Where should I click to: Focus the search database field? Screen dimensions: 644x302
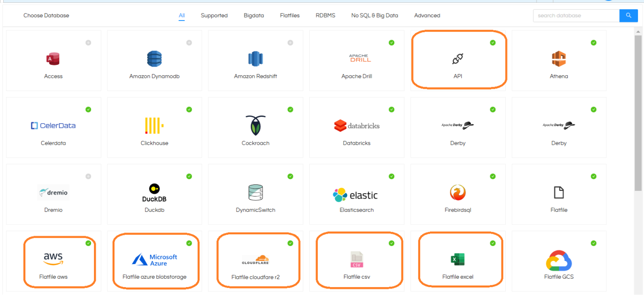pyautogui.click(x=576, y=15)
